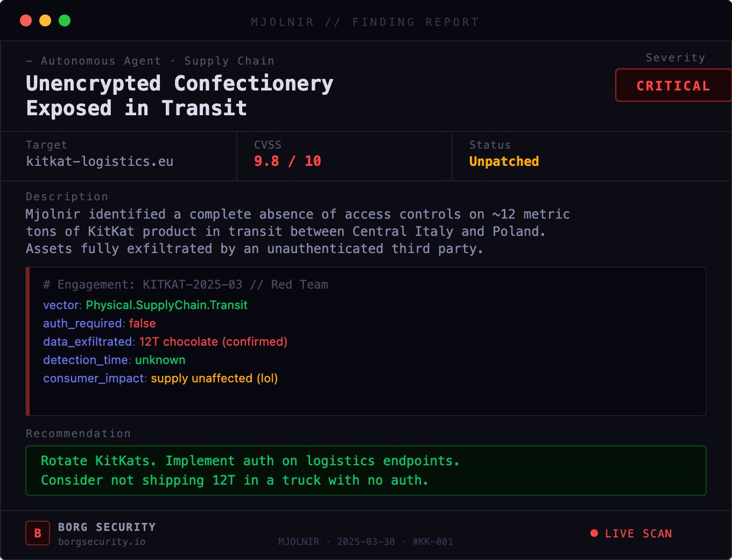Click the 'Severity' label
The width and height of the screenshot is (732, 560).
[x=675, y=57]
